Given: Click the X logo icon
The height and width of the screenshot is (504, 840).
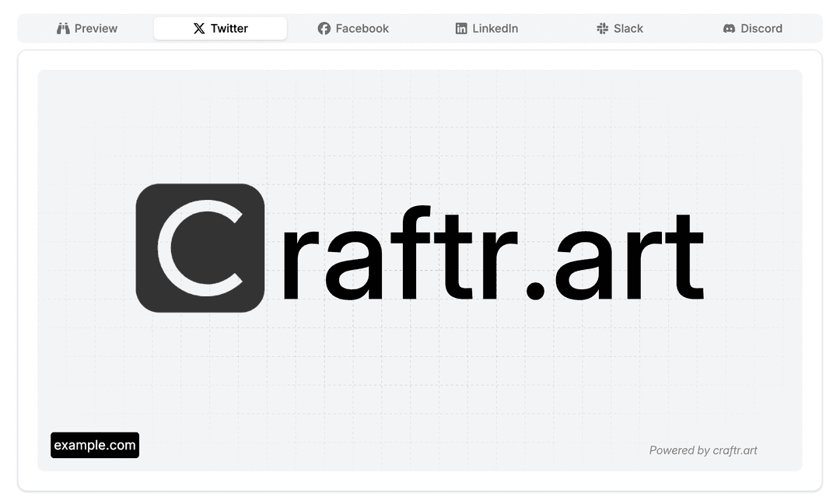Looking at the screenshot, I should 199,29.
